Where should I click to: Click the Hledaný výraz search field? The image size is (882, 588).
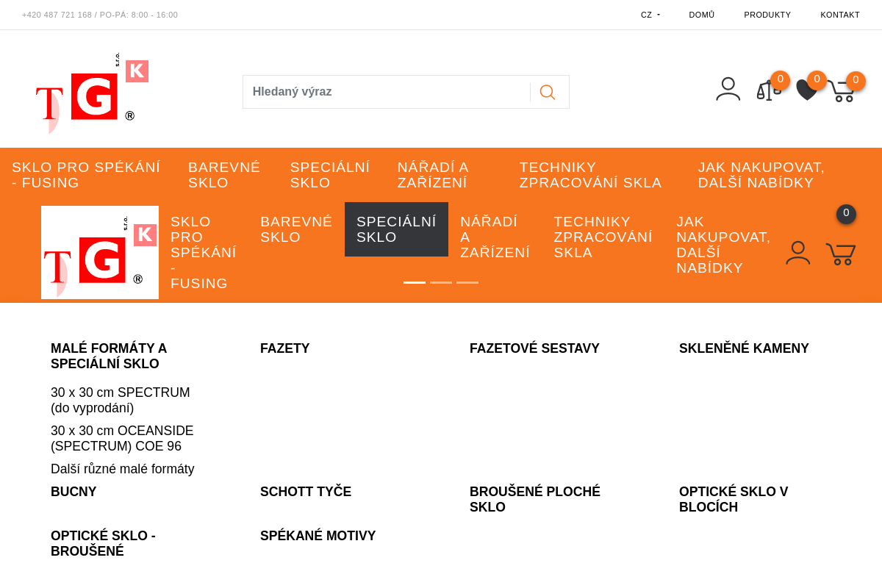386,92
